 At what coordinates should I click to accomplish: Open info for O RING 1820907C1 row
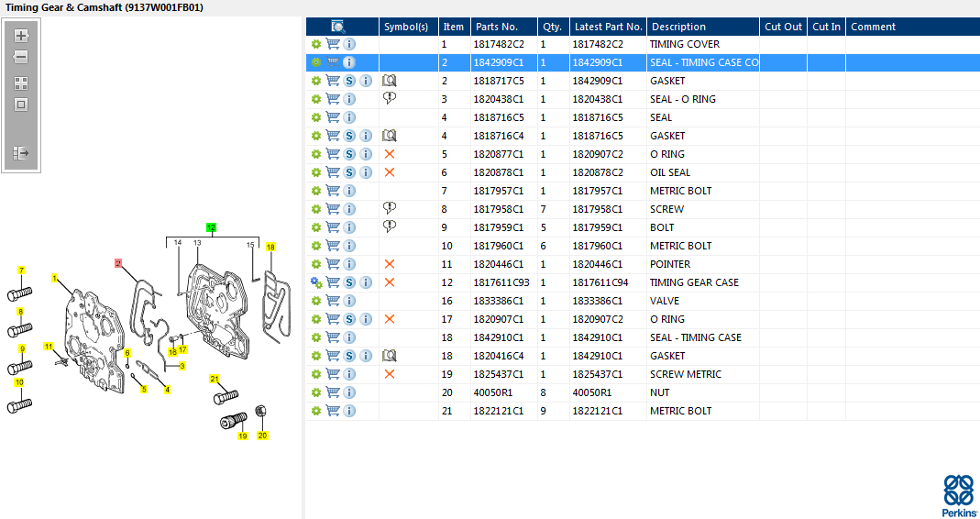[x=367, y=319]
